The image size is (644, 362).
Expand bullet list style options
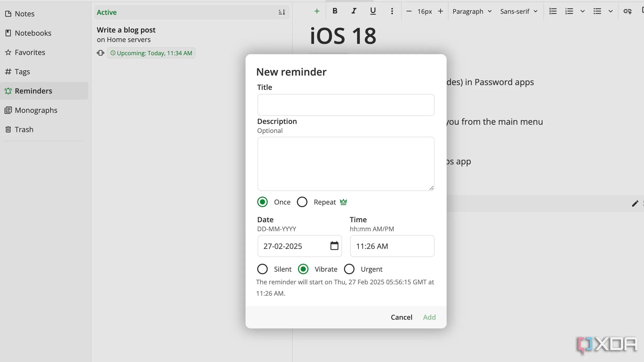pyautogui.click(x=610, y=11)
